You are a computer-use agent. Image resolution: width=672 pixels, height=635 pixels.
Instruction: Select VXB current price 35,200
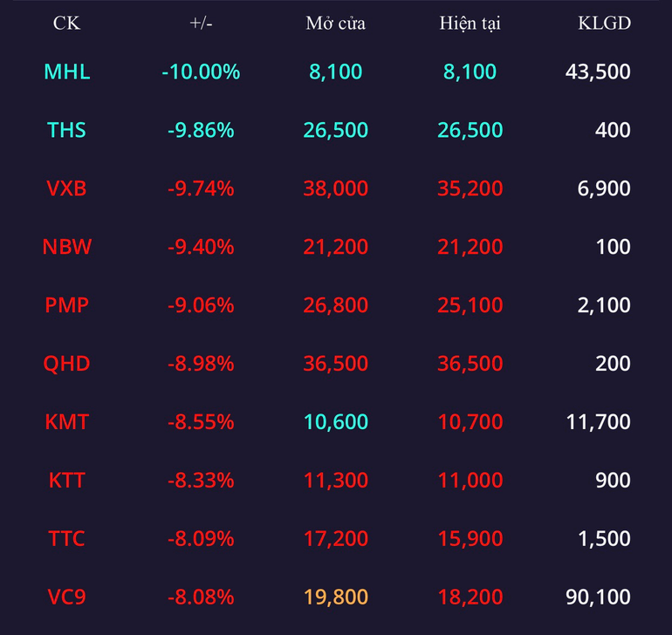[470, 188]
